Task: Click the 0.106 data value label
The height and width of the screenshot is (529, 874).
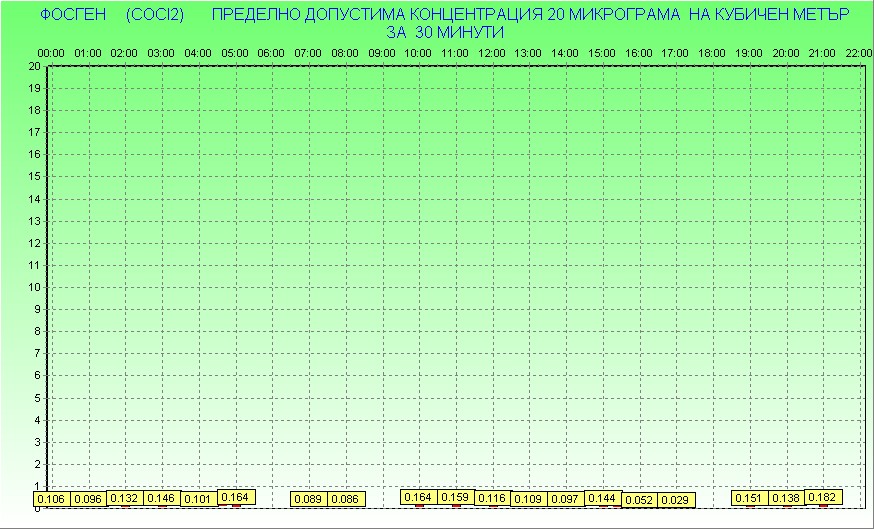Action: pyautogui.click(x=52, y=499)
